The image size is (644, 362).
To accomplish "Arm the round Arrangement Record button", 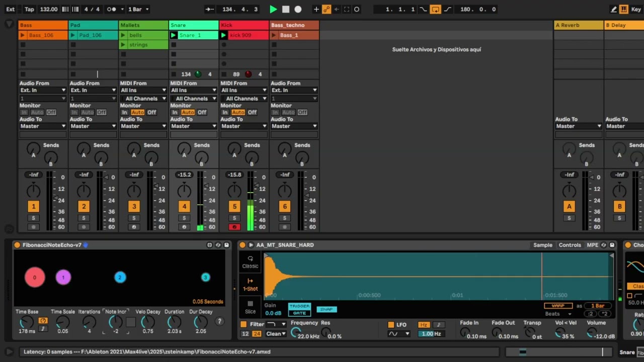I will [x=298, y=9].
